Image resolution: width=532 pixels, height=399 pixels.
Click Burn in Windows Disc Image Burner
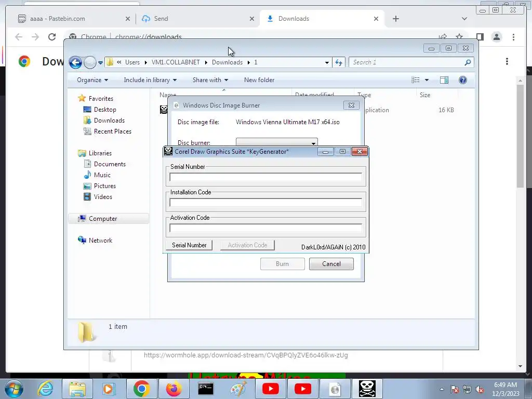(282, 264)
